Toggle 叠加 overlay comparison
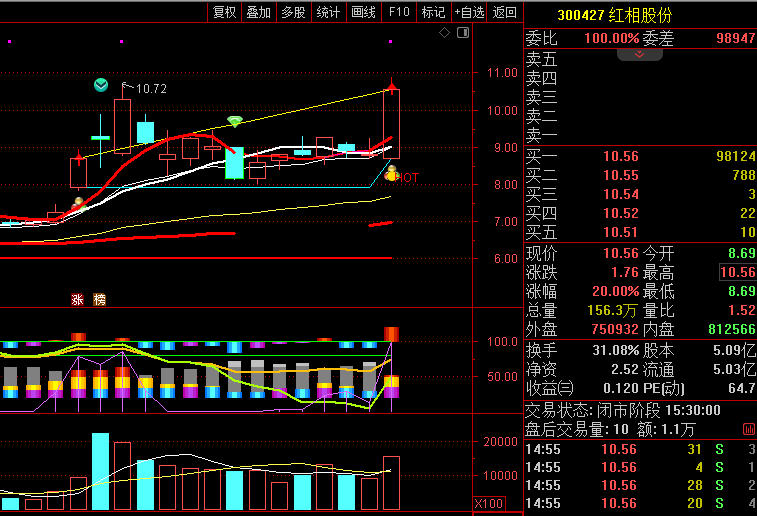The width and height of the screenshot is (757, 516). click(259, 12)
